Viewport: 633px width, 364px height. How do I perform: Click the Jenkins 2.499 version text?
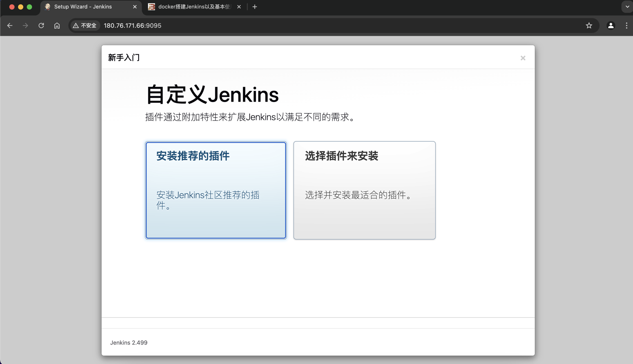coord(129,343)
